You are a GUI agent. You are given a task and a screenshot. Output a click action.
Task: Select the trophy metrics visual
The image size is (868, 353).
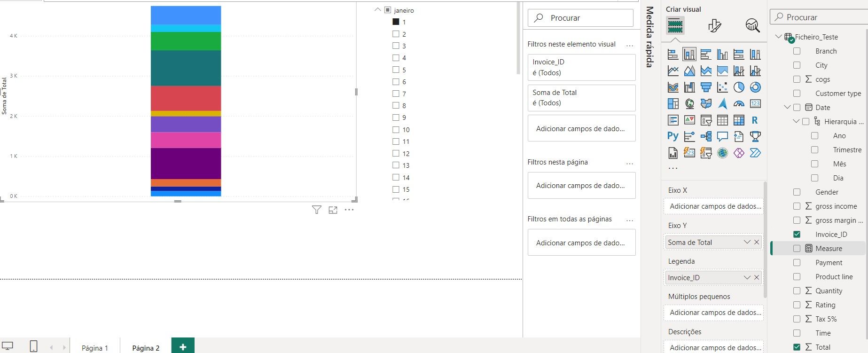[755, 137]
